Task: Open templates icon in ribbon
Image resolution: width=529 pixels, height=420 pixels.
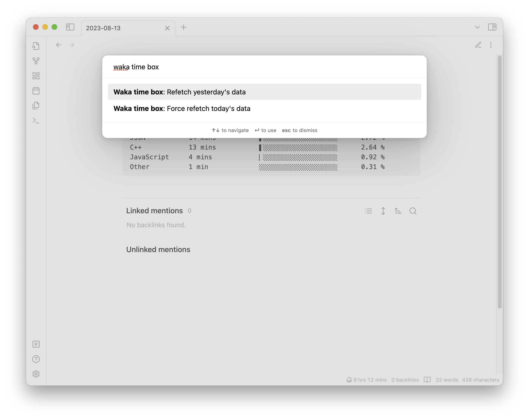Action: click(36, 106)
